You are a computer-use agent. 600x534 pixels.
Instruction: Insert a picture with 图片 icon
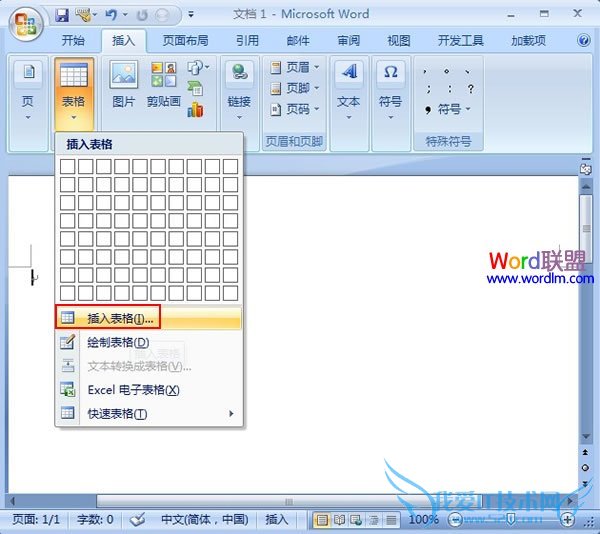(124, 84)
